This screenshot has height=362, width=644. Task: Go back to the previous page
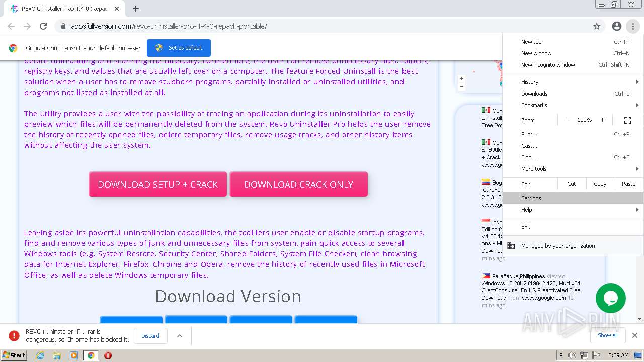(x=11, y=26)
